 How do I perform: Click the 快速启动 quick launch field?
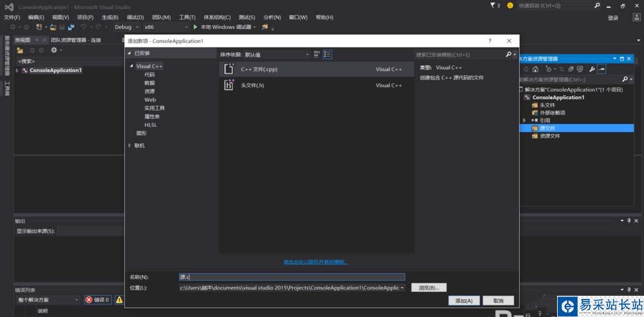point(555,6)
